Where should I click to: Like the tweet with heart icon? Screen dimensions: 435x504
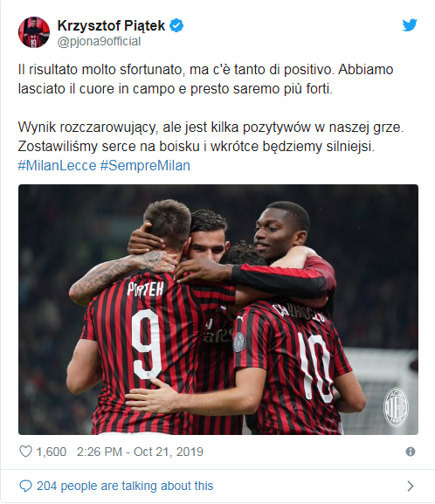point(25,452)
